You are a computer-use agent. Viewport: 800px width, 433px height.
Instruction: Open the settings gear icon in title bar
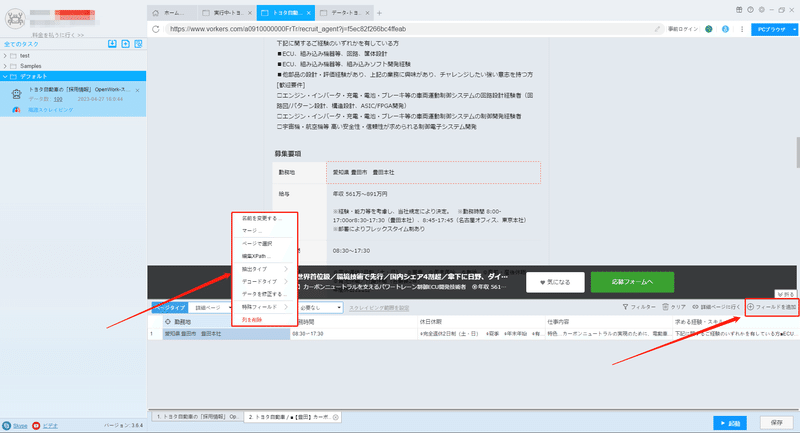point(762,10)
